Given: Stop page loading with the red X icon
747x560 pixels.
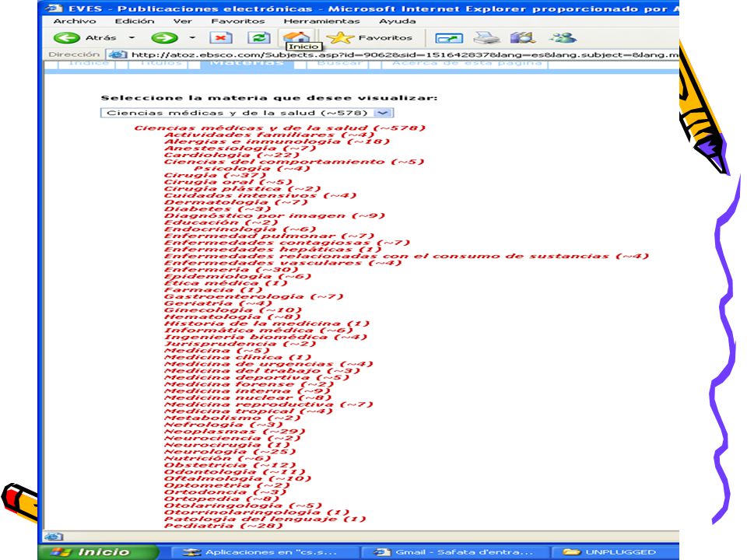Looking at the screenshot, I should [220, 37].
